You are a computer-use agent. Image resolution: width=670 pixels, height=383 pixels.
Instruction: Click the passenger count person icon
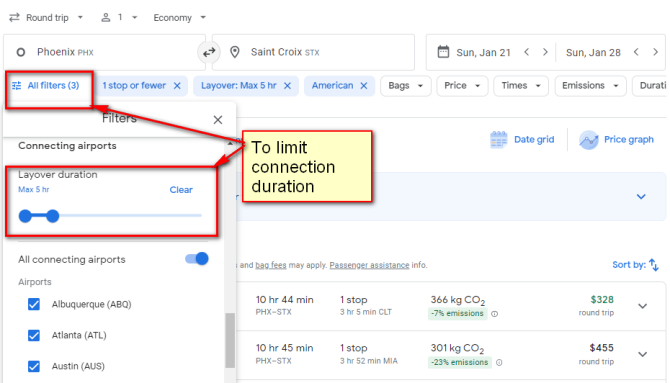(106, 18)
